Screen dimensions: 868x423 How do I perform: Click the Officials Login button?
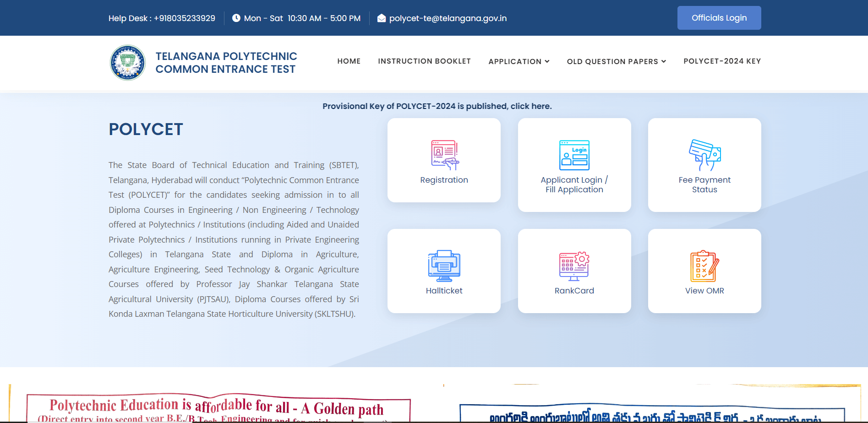pyautogui.click(x=719, y=18)
